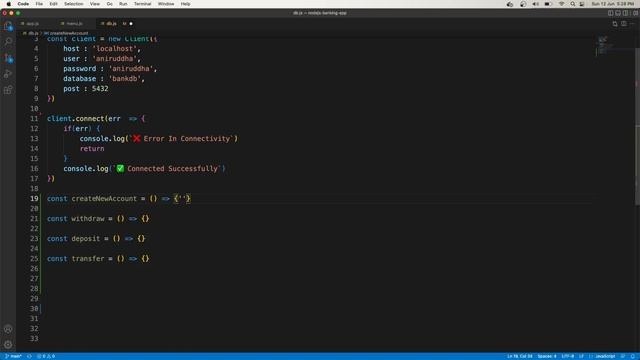The image size is (640, 360).
Task: Open the Source Control view
Action: (x=8, y=58)
